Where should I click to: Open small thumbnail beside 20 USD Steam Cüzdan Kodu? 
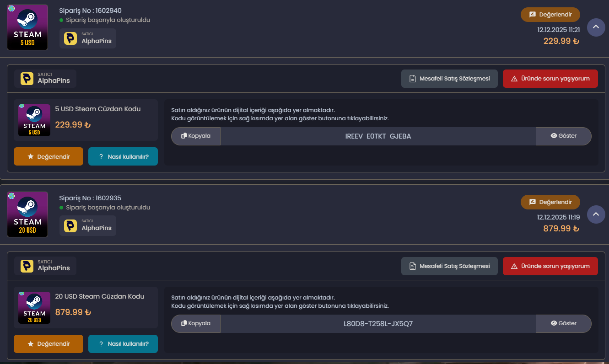34,308
